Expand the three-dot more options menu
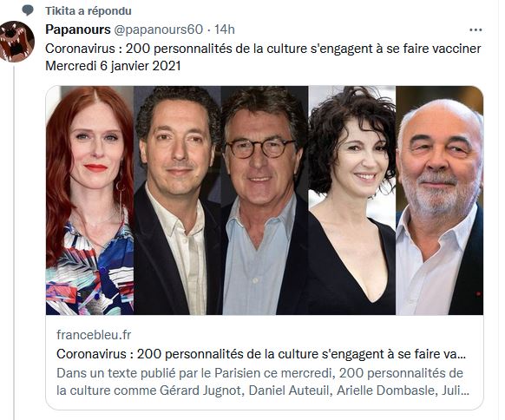505x420 pixels. click(475, 30)
